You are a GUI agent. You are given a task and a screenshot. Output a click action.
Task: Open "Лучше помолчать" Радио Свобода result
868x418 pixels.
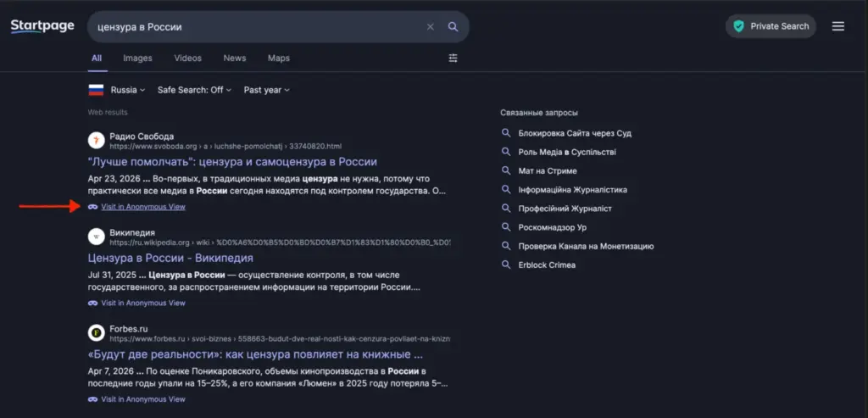232,162
